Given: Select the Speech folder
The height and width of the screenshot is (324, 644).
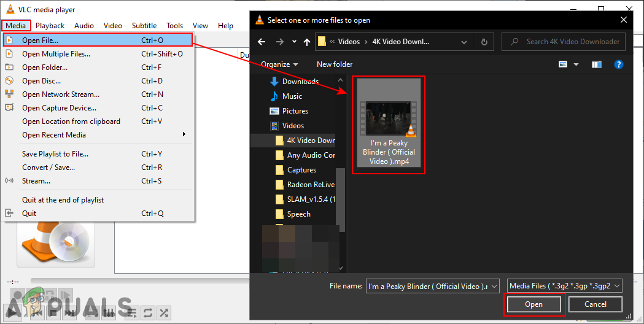Looking at the screenshot, I should [293, 214].
